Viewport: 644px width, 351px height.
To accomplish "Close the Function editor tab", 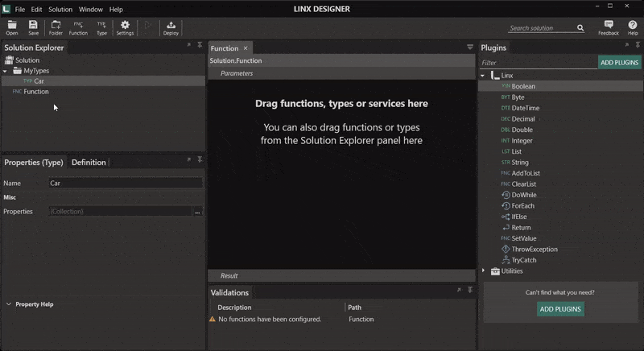I will [246, 48].
